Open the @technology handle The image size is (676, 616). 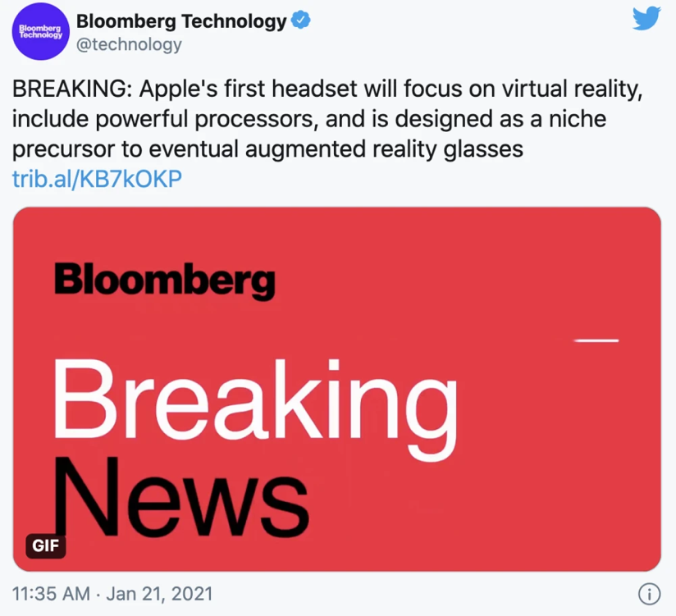click(x=129, y=45)
